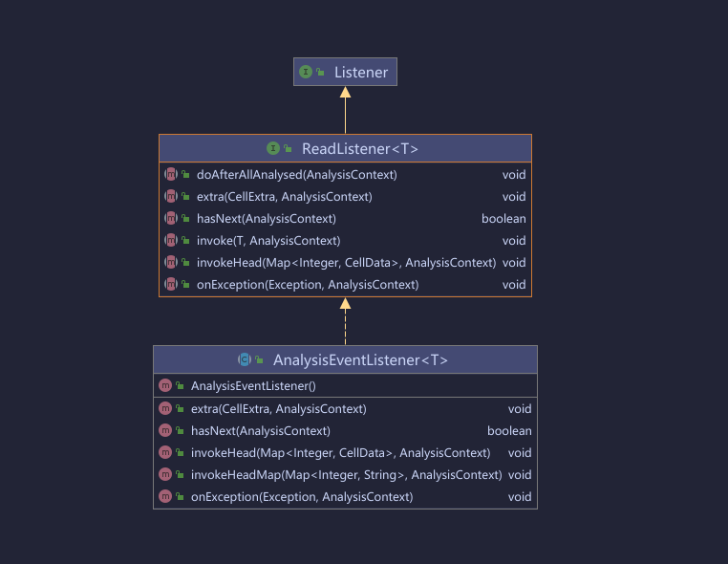The image size is (728, 564).
Task: Click the class icon beside AnalysisEventListener<T>
Action: 245,360
